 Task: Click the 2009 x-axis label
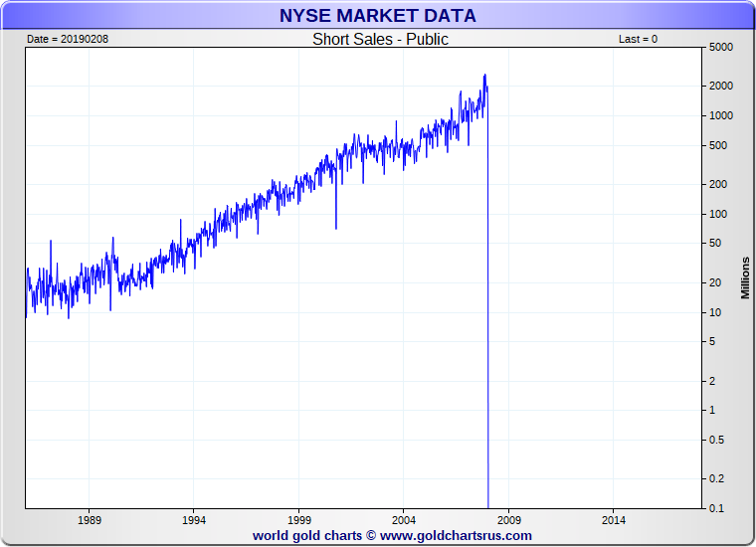pyautogui.click(x=509, y=520)
